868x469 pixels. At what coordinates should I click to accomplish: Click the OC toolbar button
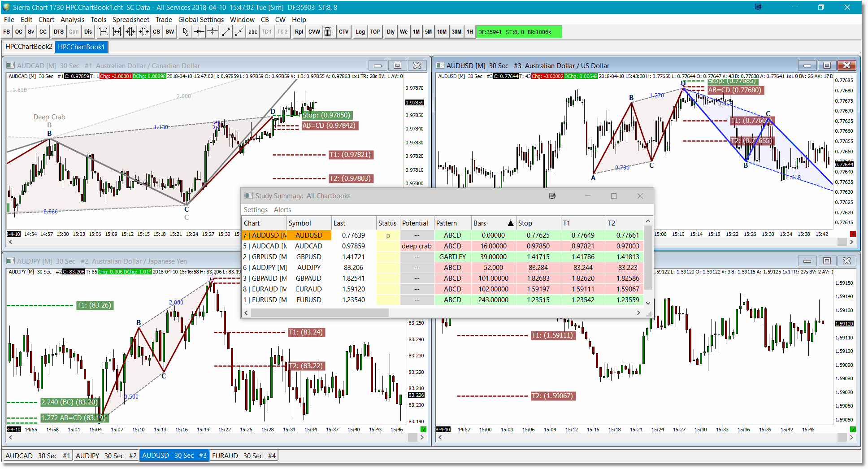click(x=19, y=32)
